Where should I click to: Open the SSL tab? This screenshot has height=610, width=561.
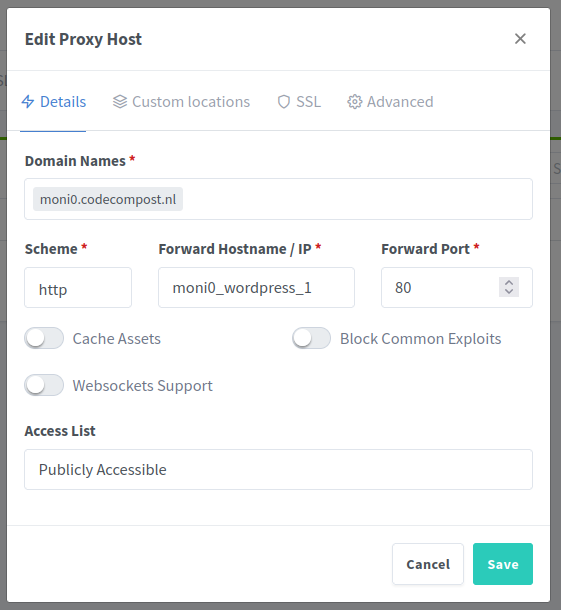click(x=299, y=102)
